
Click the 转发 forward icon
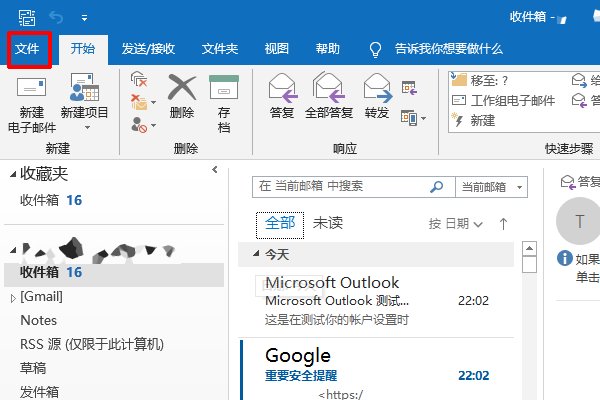click(x=377, y=88)
